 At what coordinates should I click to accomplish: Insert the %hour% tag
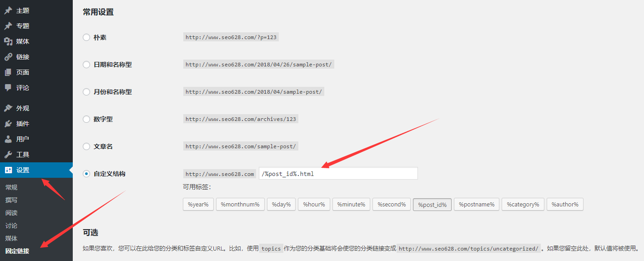[314, 205]
